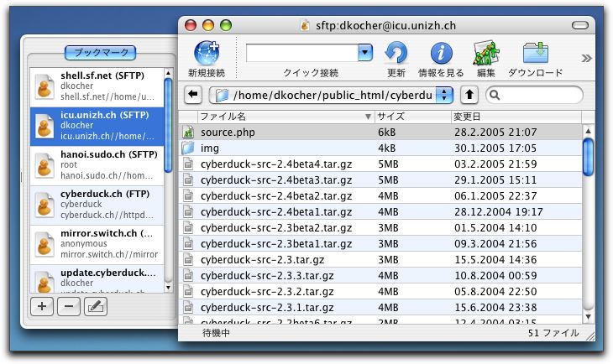Sort by file name (ファイル名) column header
Screen dimensions: 613x364
[x=286, y=117]
